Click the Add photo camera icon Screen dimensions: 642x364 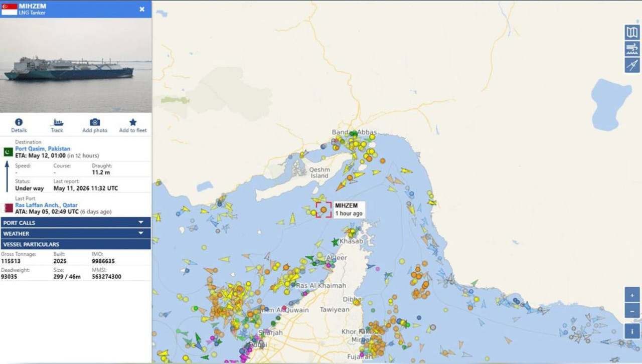tap(95, 122)
